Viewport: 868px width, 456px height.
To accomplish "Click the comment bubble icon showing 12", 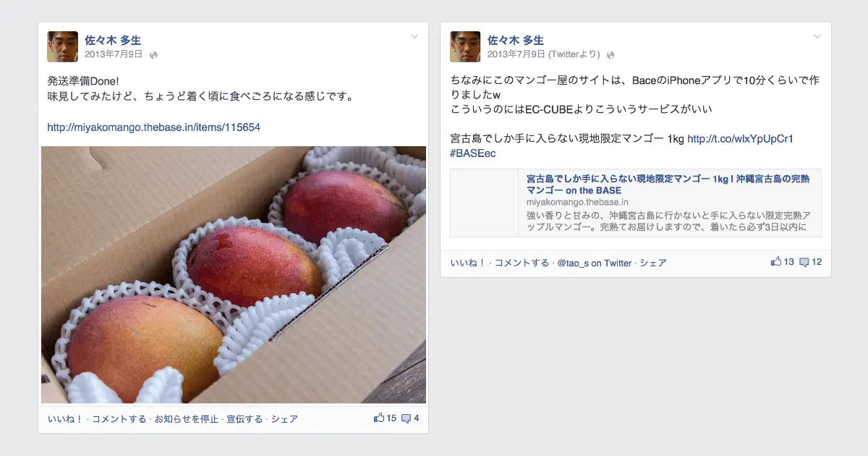I will tap(804, 262).
